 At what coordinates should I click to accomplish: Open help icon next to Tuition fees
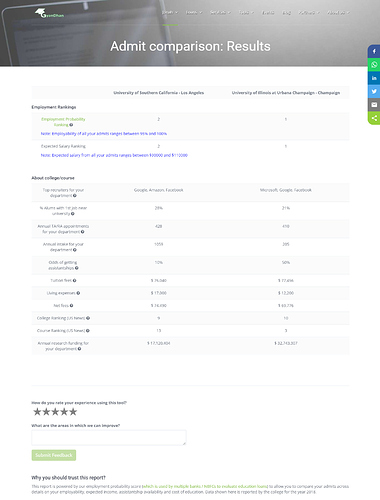(74, 281)
